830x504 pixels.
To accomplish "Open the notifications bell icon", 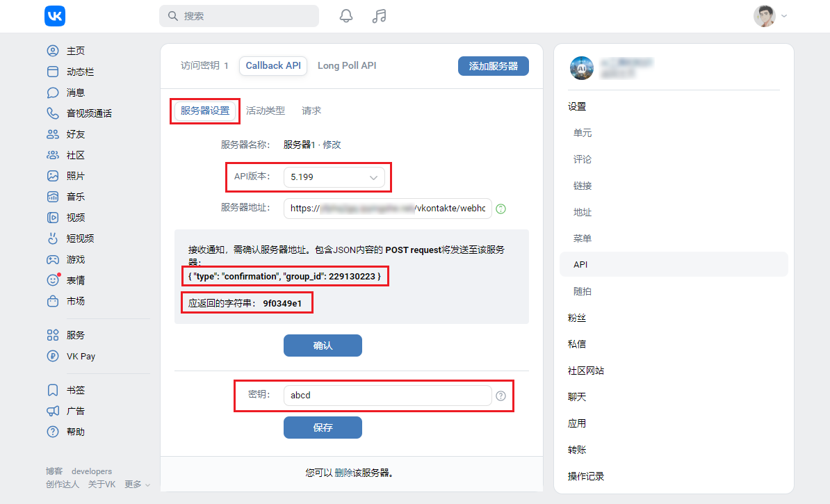I will (x=346, y=16).
